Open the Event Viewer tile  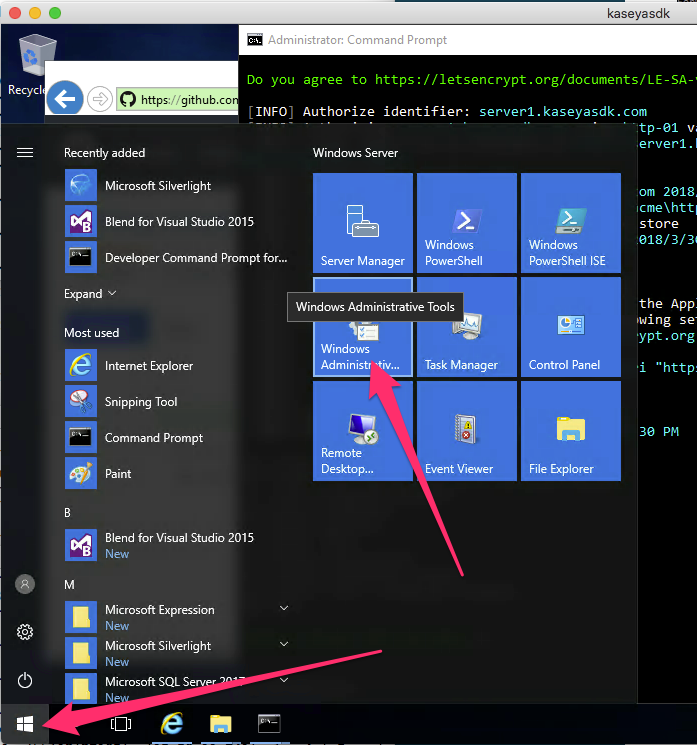point(467,431)
